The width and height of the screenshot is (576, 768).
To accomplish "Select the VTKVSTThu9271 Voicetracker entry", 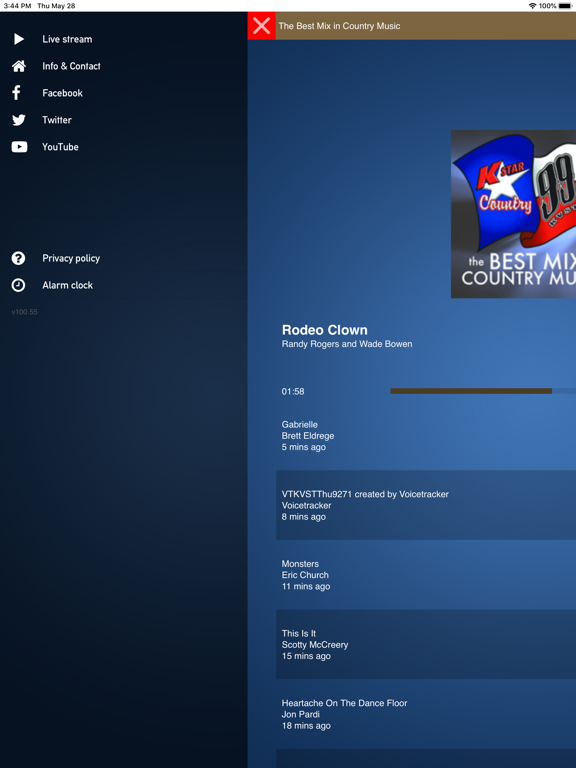I will point(426,505).
